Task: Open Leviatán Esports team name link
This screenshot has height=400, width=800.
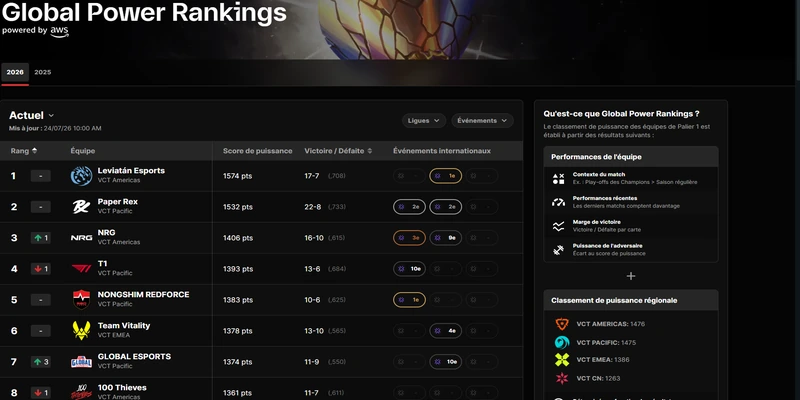Action: click(131, 170)
